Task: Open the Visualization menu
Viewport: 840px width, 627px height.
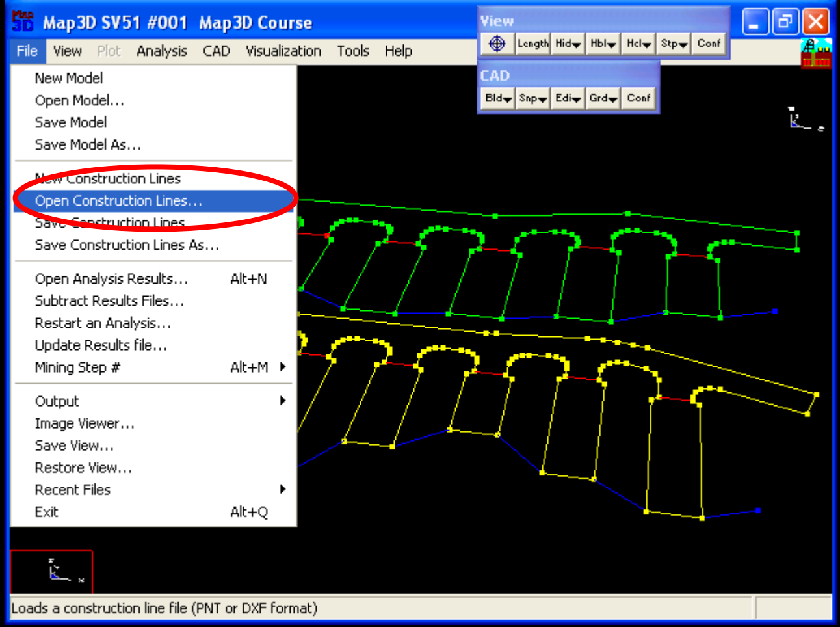Action: pos(283,51)
